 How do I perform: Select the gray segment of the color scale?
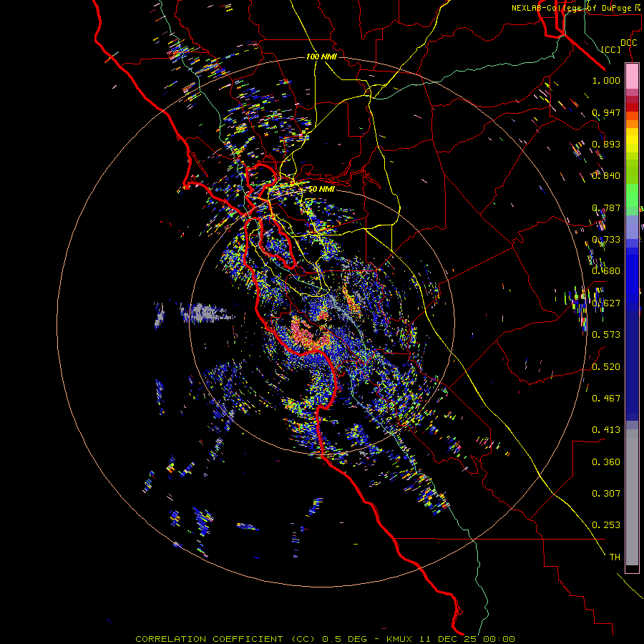(x=632, y=497)
